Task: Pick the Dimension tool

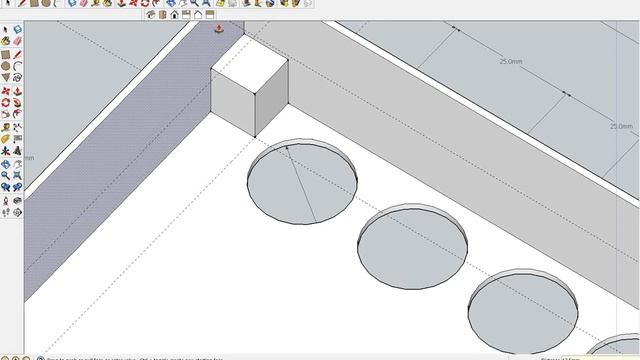Action: (x=17, y=127)
